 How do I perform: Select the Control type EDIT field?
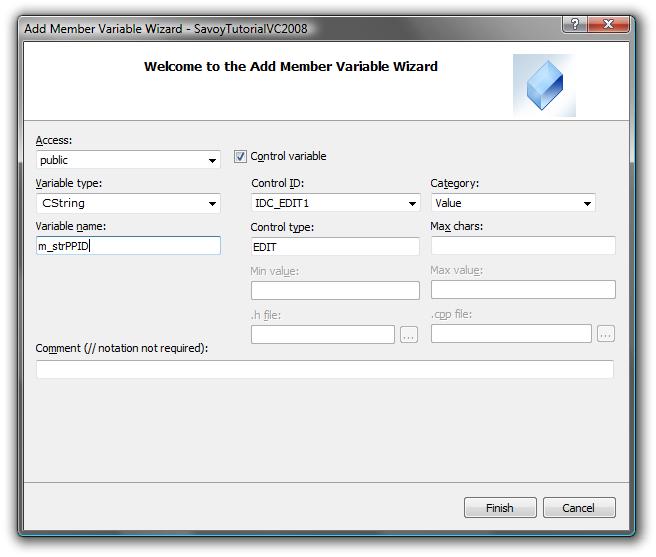(334, 246)
